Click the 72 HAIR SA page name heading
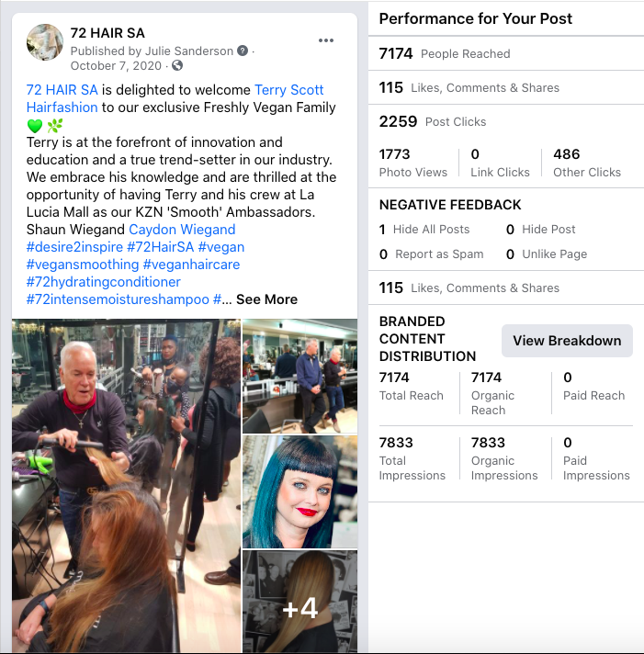Screen dimensions: 644x654 tap(107, 33)
